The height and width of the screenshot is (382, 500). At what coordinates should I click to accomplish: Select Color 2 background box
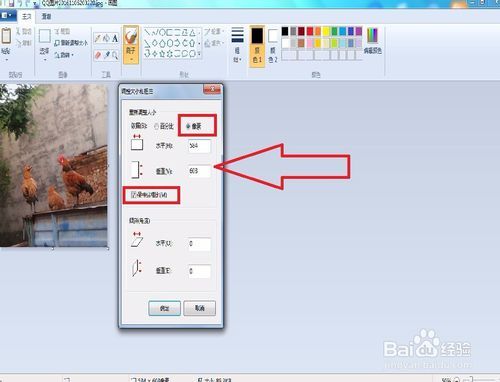273,46
